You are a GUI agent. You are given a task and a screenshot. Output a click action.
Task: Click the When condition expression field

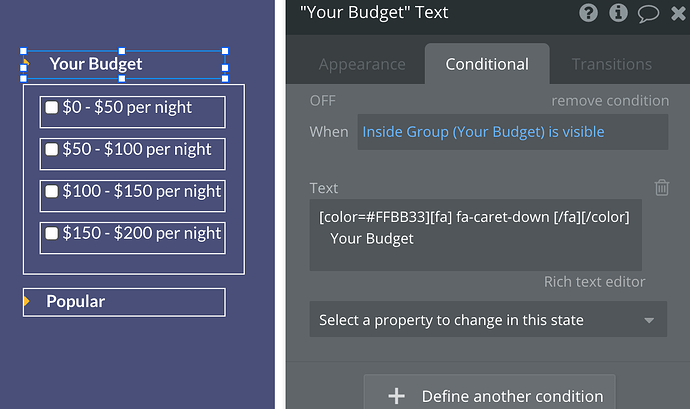(x=511, y=132)
